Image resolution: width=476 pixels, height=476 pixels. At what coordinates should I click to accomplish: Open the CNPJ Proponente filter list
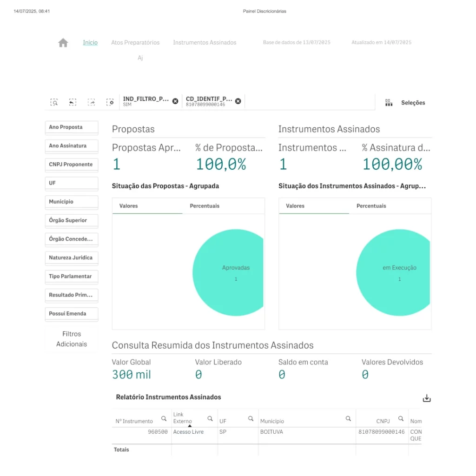tap(72, 165)
